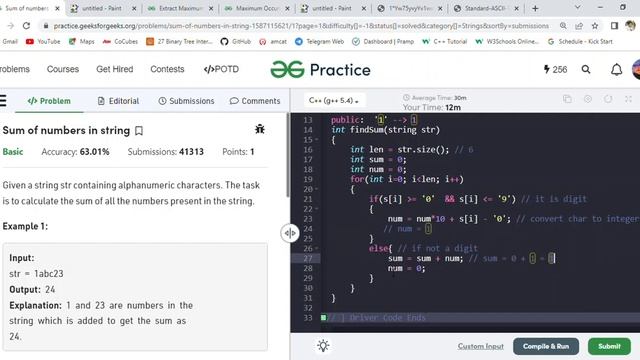Click the problem panel vertical scrollbar
Image resolution: width=640 pixels, height=360 pixels.
tap(288, 155)
